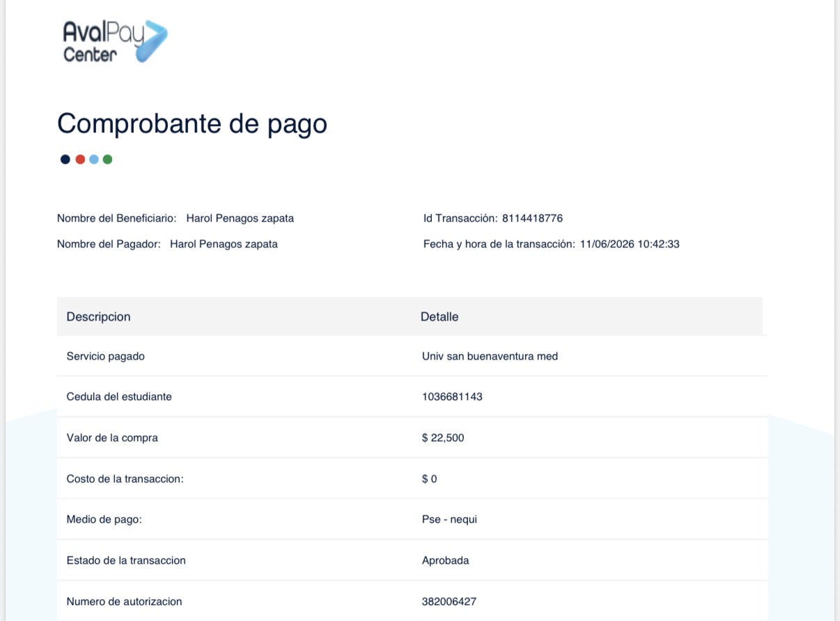840x621 pixels.
Task: Select the Servicio pagado row label
Action: 106,356
